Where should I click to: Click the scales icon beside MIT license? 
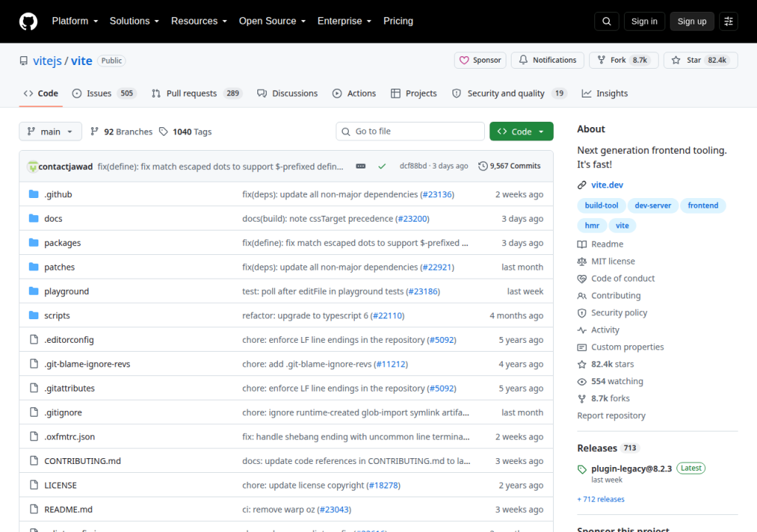tap(582, 261)
